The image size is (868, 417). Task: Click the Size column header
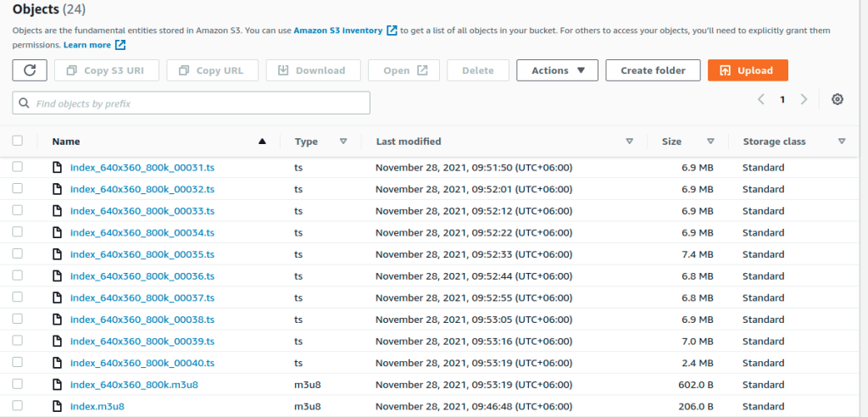click(671, 142)
